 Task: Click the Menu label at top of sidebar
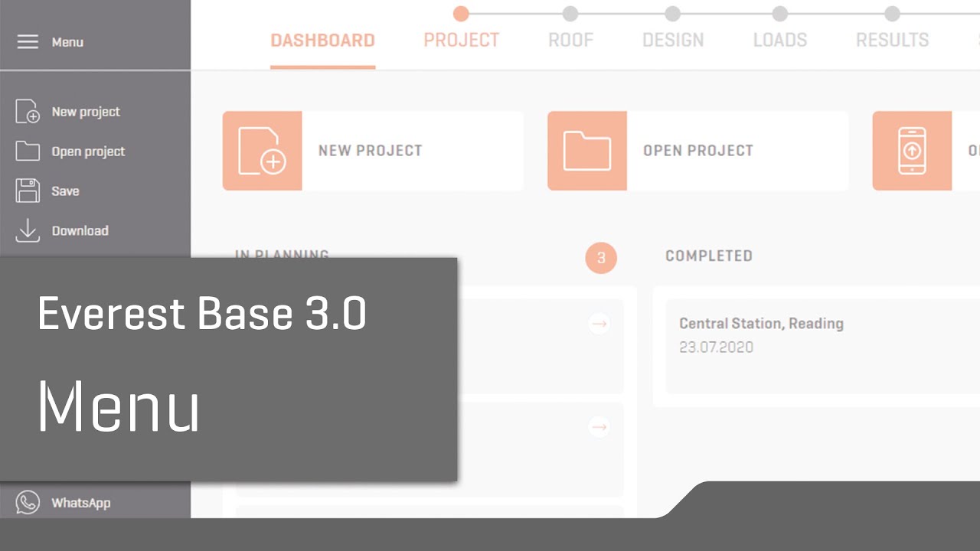click(x=67, y=42)
